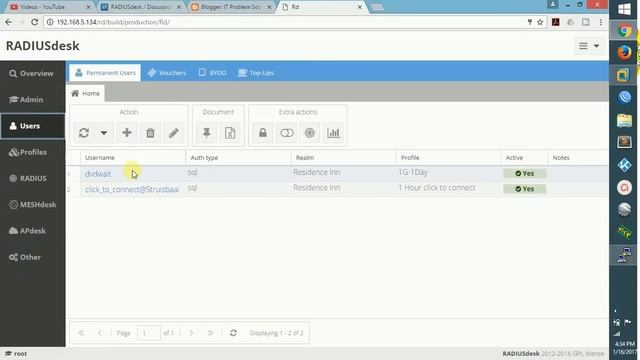This screenshot has width=640, height=360.
Task: Sort by the Username column header
Action: 133,158
